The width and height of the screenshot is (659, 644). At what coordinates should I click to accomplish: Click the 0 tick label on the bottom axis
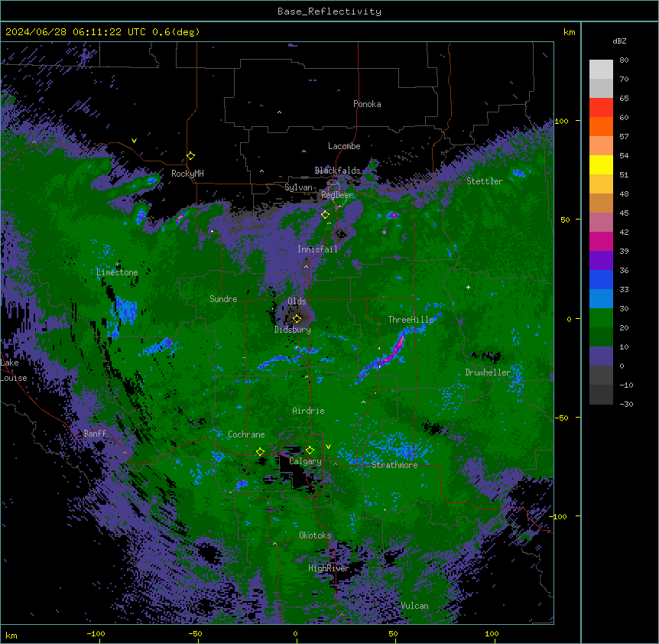(295, 633)
